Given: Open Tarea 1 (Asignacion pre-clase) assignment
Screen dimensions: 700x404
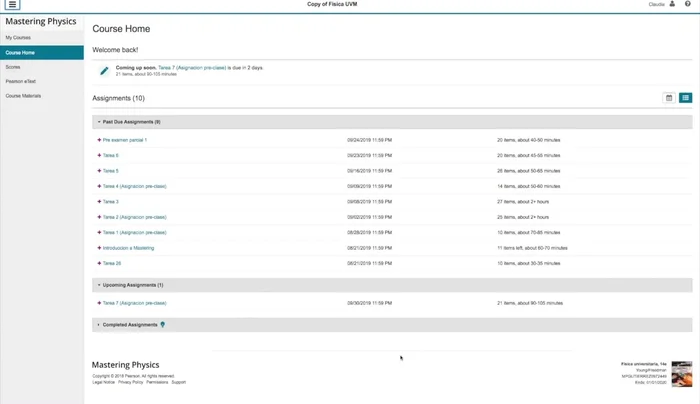Looking at the screenshot, I should (x=134, y=232).
